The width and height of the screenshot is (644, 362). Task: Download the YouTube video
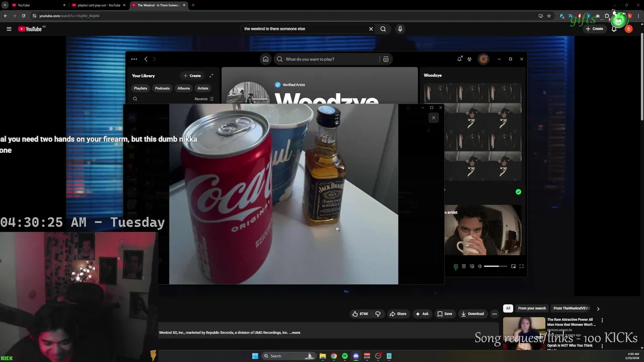tap(472, 314)
